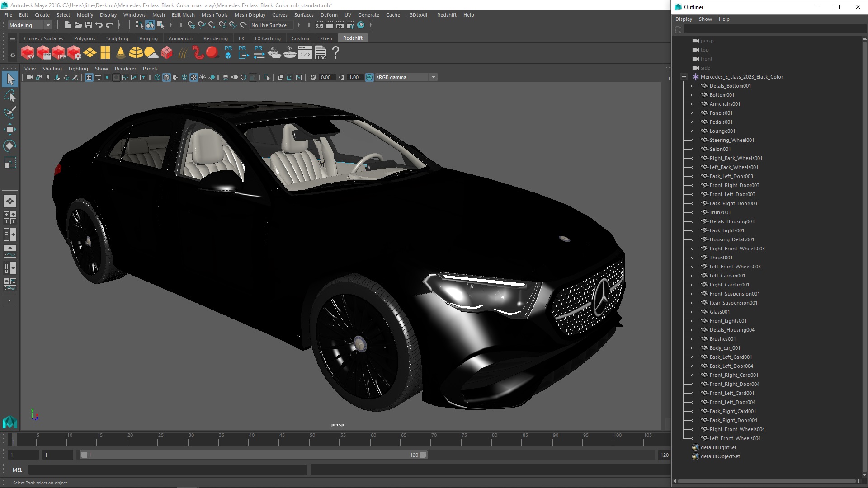This screenshot has height=488, width=868.
Task: Collapse the Mercedes_E_class_2023_Black_Color group
Action: click(x=684, y=77)
